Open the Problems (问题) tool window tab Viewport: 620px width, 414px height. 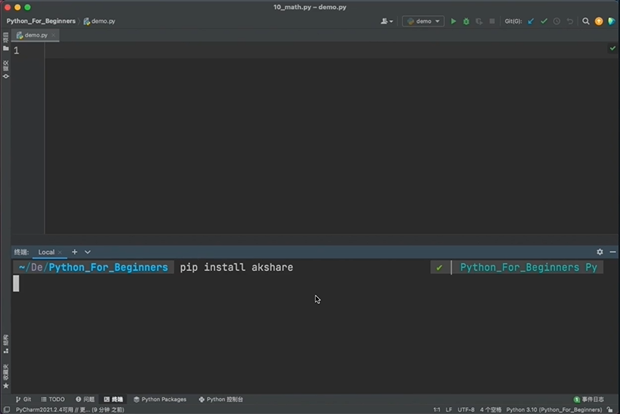coord(85,399)
